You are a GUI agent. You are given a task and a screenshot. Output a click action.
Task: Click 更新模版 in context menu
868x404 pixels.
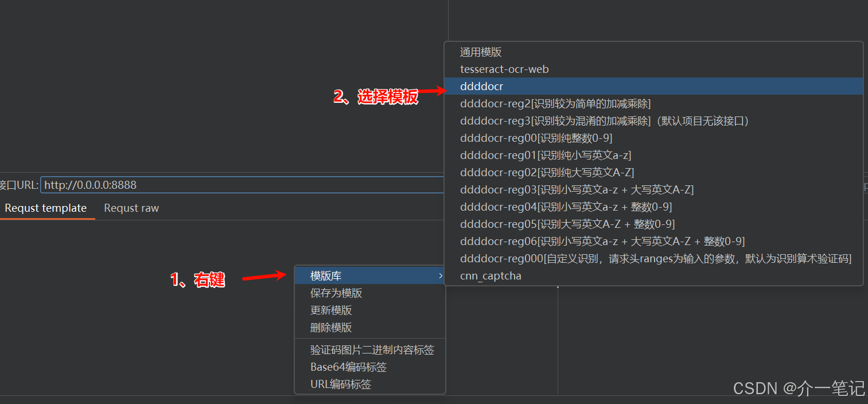(x=370, y=310)
